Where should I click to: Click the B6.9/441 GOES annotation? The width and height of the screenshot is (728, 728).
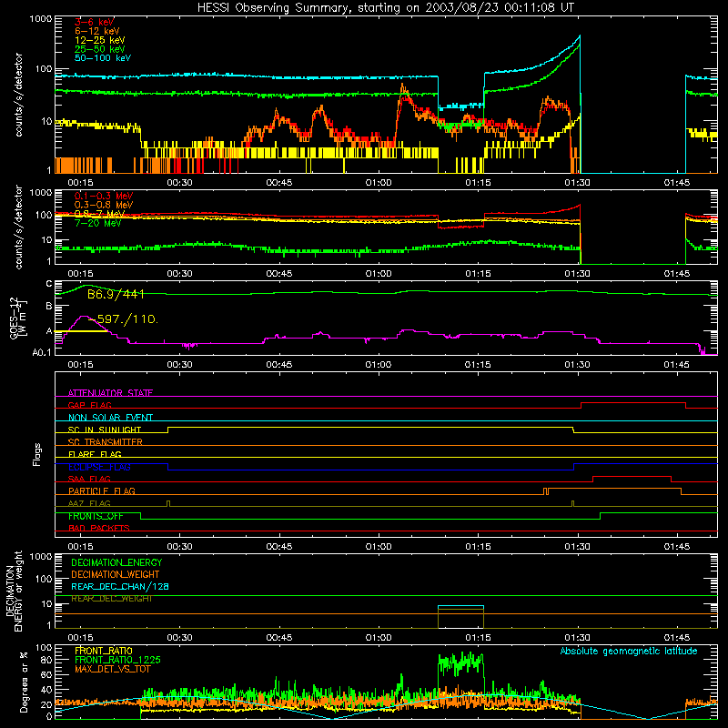(x=116, y=294)
